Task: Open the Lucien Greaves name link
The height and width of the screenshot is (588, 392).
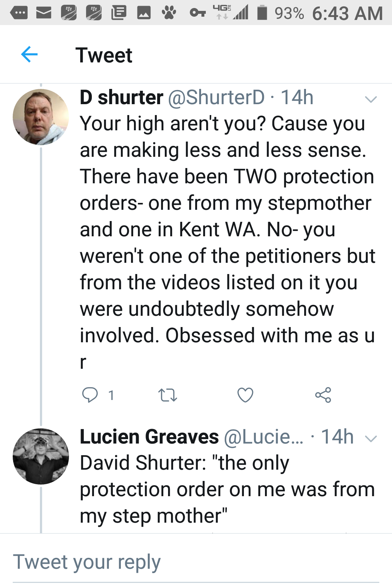Action: coord(149,437)
